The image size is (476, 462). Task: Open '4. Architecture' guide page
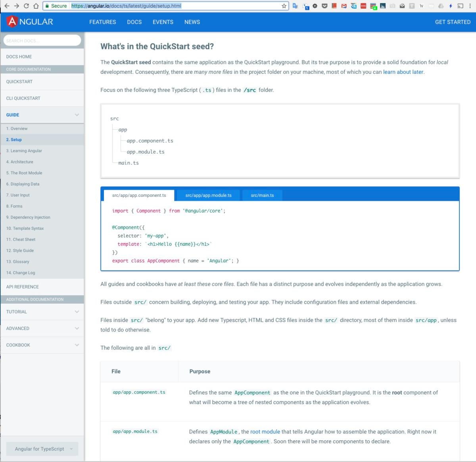pos(42,162)
